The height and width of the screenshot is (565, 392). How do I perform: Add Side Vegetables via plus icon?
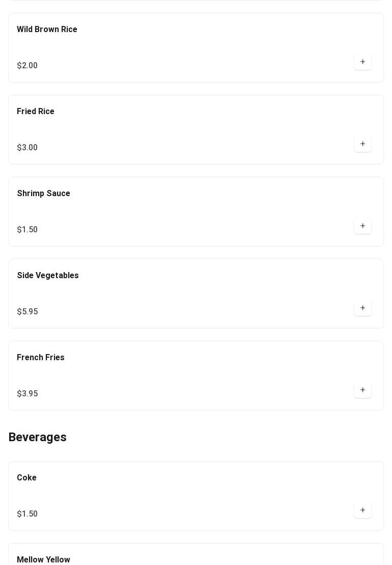(362, 308)
